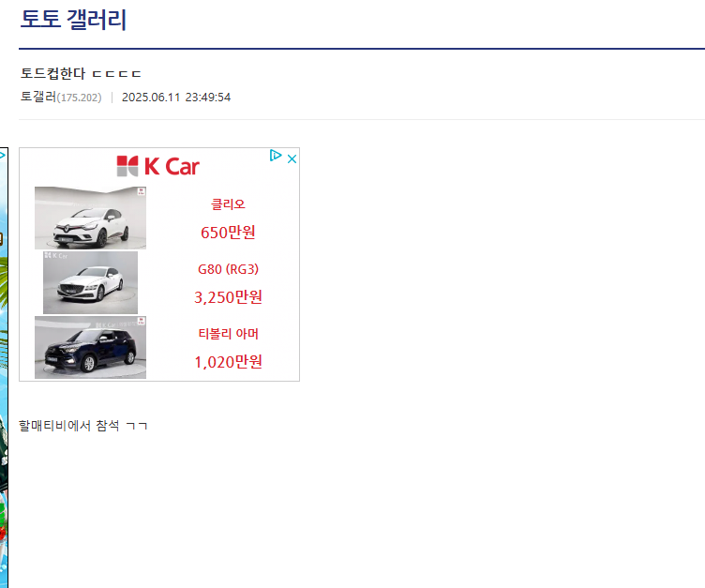Viewport: 705px width, 588px height.
Task: Open the dark blue Tivoli car thumbnail
Action: point(90,347)
